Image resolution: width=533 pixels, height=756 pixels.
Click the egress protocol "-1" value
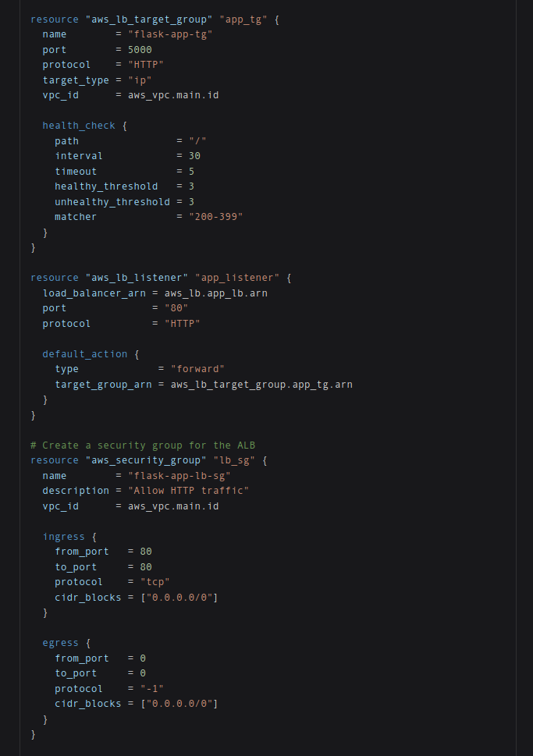tap(152, 688)
